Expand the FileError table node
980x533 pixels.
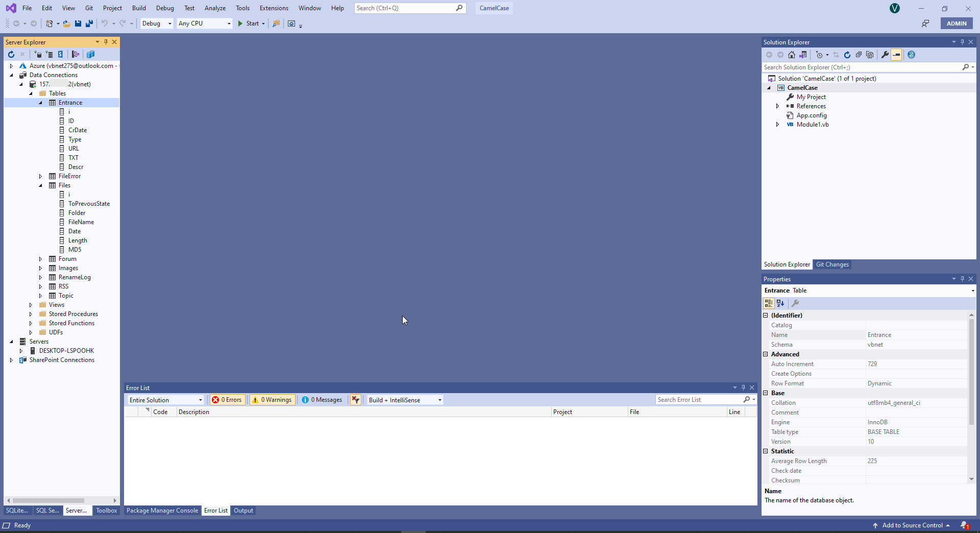click(41, 176)
